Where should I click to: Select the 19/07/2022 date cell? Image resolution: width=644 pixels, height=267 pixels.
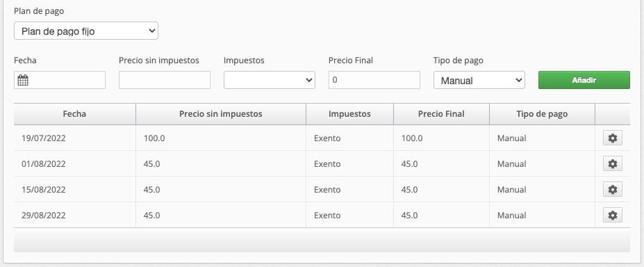point(44,138)
